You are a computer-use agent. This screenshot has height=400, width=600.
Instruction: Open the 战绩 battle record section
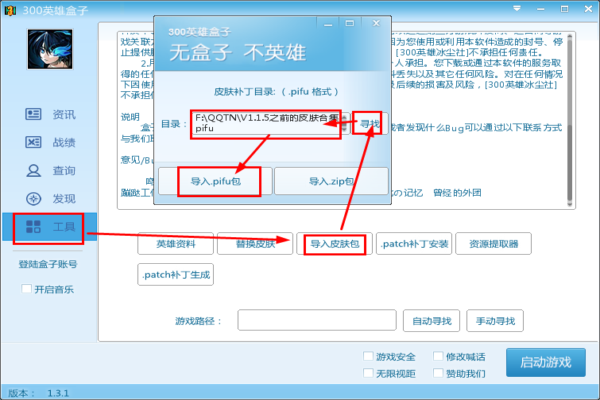50,142
